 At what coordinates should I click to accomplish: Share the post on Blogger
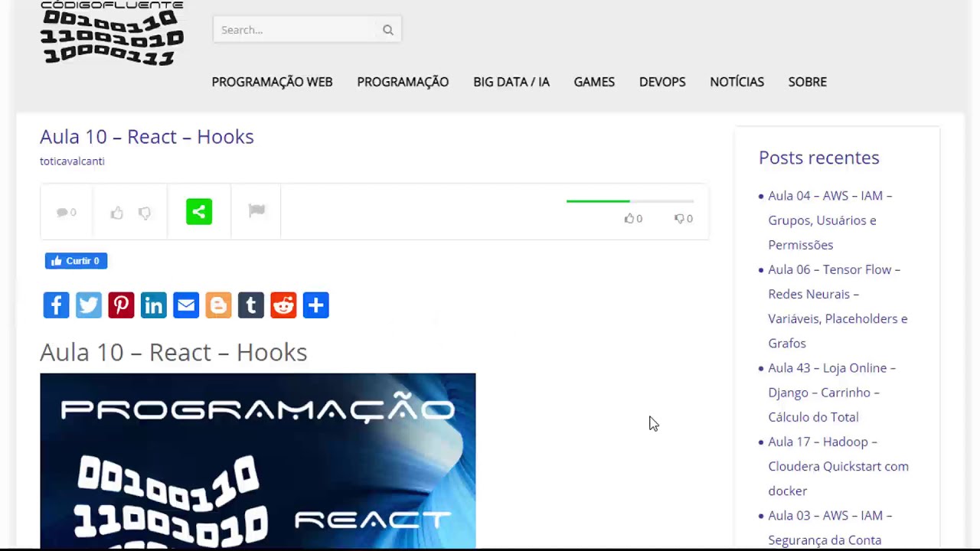pos(218,305)
